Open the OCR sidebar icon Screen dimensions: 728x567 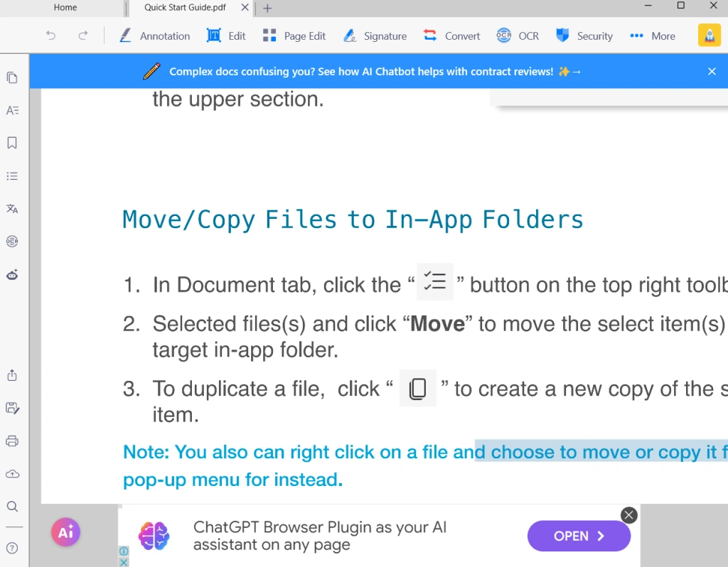tap(12, 242)
